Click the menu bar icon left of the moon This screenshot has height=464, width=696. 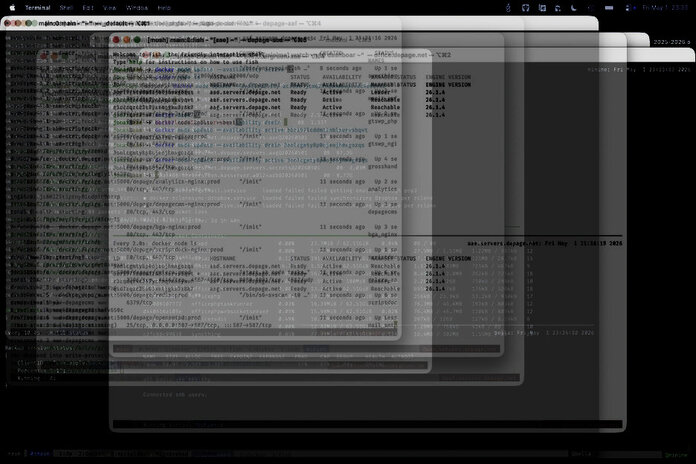pyautogui.click(x=558, y=8)
